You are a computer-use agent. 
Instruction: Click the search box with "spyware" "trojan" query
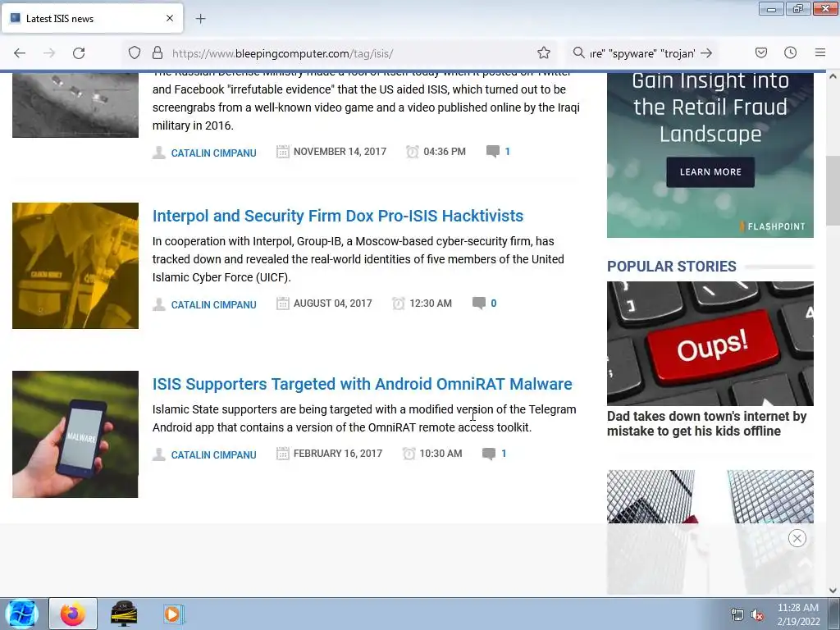pos(641,53)
